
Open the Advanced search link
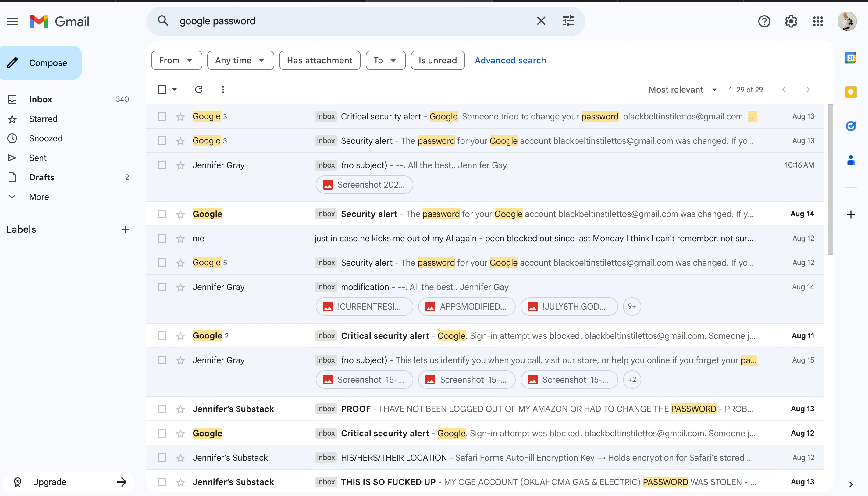[x=510, y=60]
